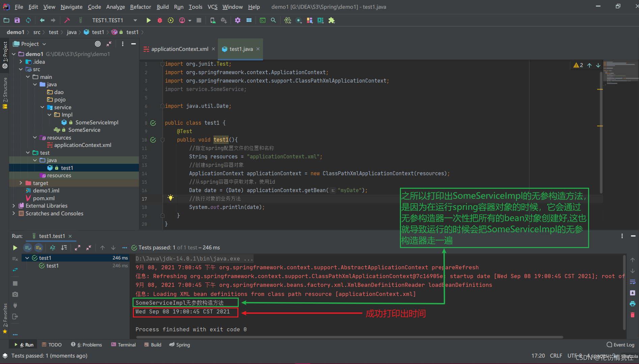Run with coverage icon in main toolbar

tap(171, 20)
